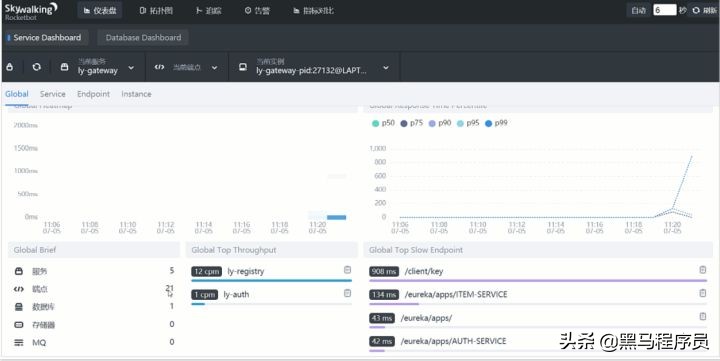Click the service count value 5
The width and height of the screenshot is (720, 361).
coord(172,271)
